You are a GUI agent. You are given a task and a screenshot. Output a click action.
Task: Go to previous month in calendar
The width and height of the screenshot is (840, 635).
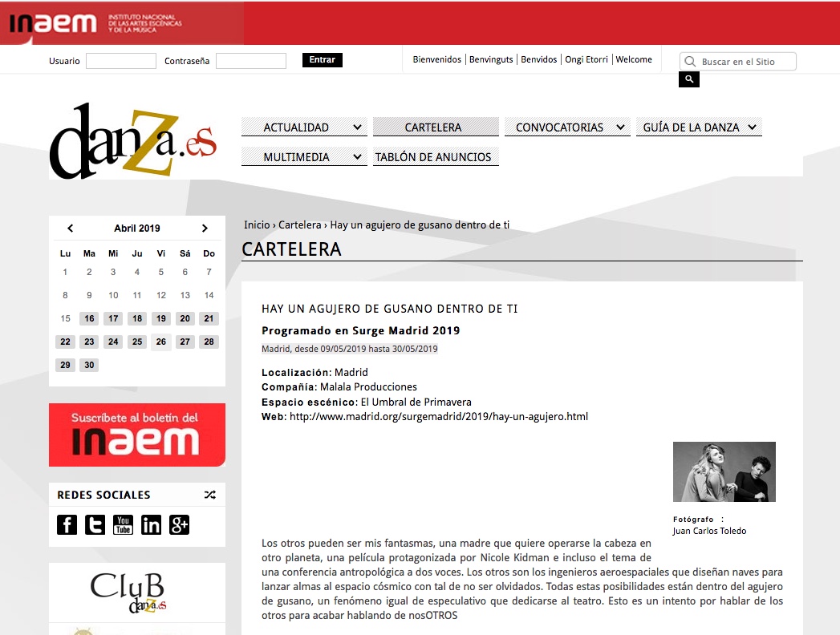tap(70, 229)
